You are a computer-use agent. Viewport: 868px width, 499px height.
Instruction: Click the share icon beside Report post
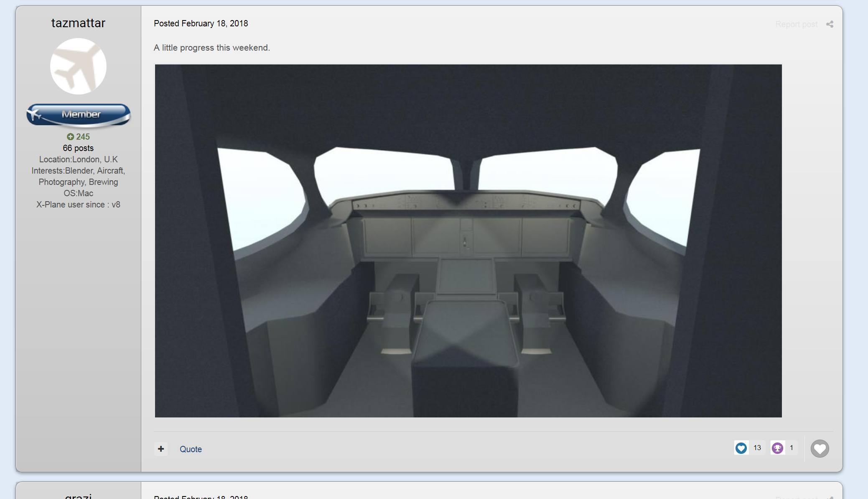pos(830,24)
